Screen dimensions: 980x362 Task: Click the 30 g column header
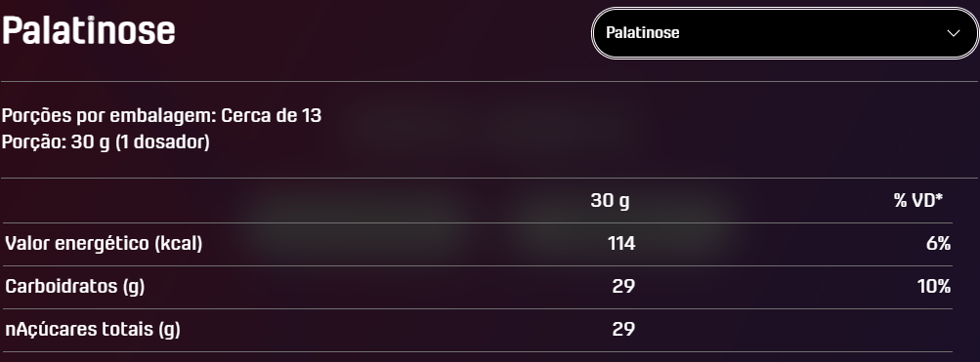pyautogui.click(x=610, y=201)
